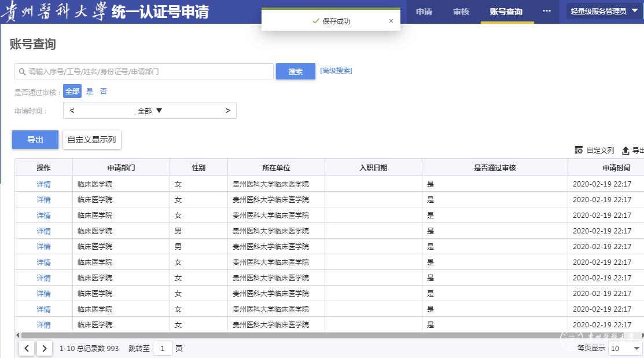This screenshot has width=644, height=358.
Task: Select 是 for audit filter
Action: pos(90,92)
